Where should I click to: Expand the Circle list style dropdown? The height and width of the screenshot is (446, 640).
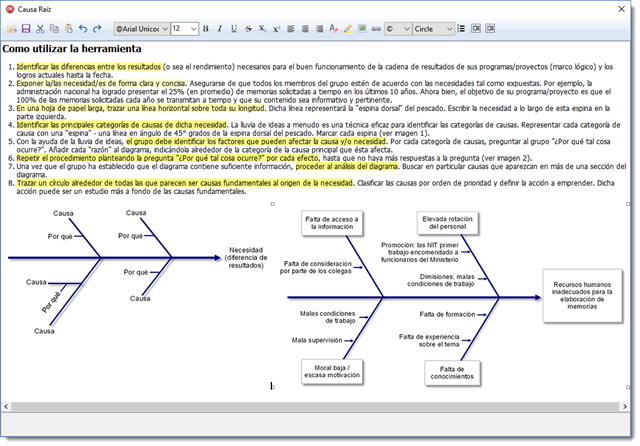pos(433,29)
